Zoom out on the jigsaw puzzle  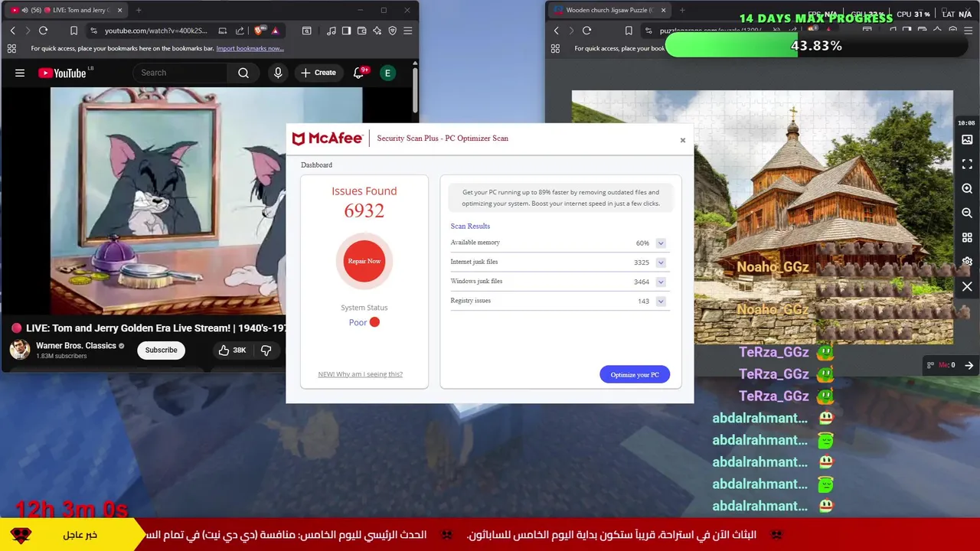tap(967, 214)
